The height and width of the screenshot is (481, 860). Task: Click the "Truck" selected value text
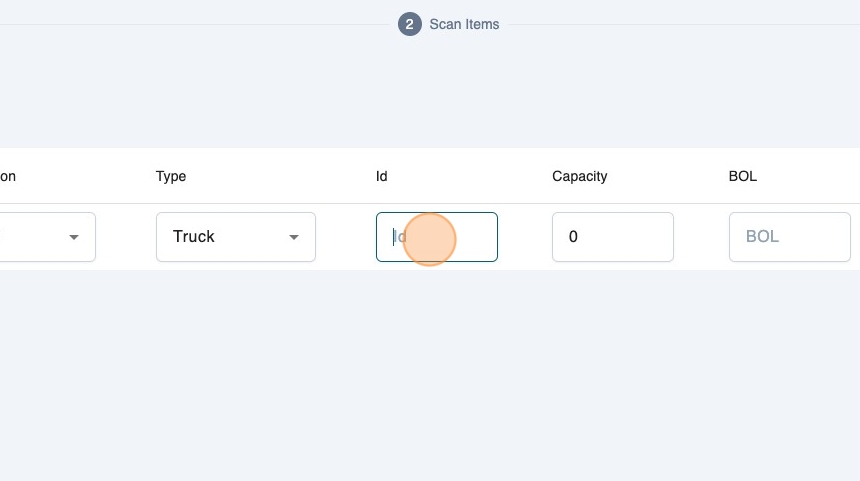pyautogui.click(x=194, y=237)
